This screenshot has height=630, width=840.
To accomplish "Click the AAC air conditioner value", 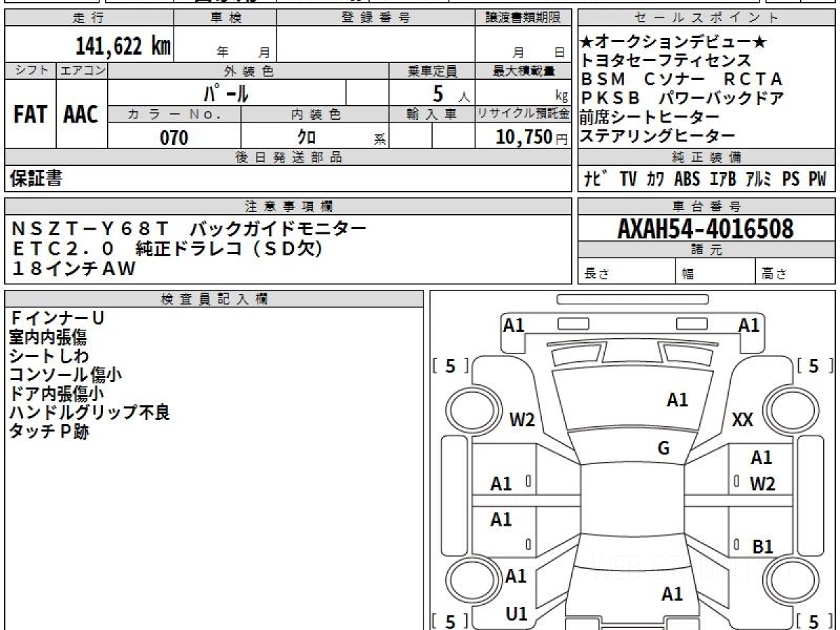I will click(81, 115).
